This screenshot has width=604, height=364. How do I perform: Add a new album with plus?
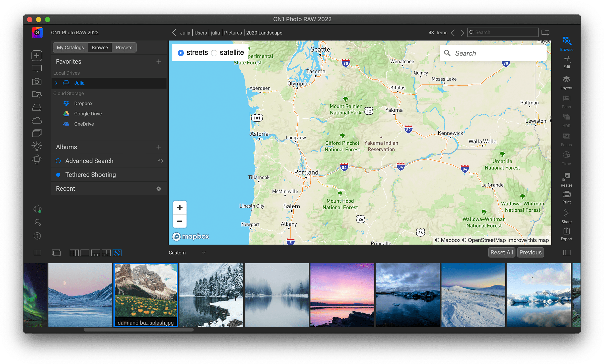159,147
